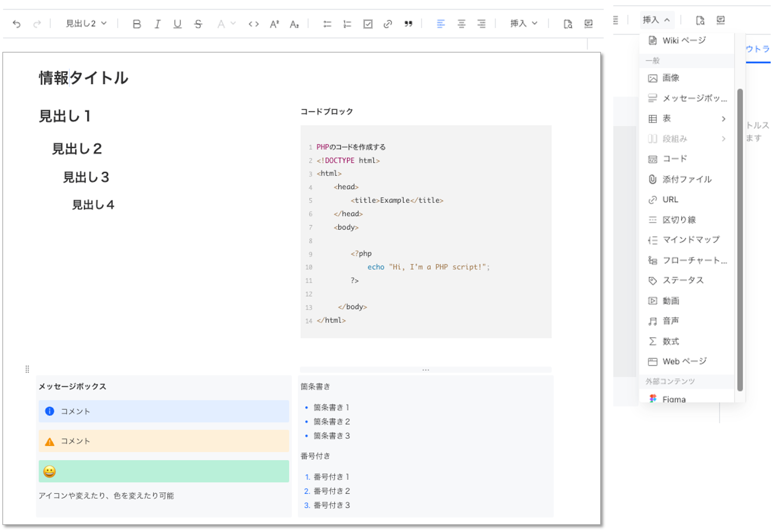Insert a checkbox task list
Screen dimensions: 771x532
coord(368,24)
